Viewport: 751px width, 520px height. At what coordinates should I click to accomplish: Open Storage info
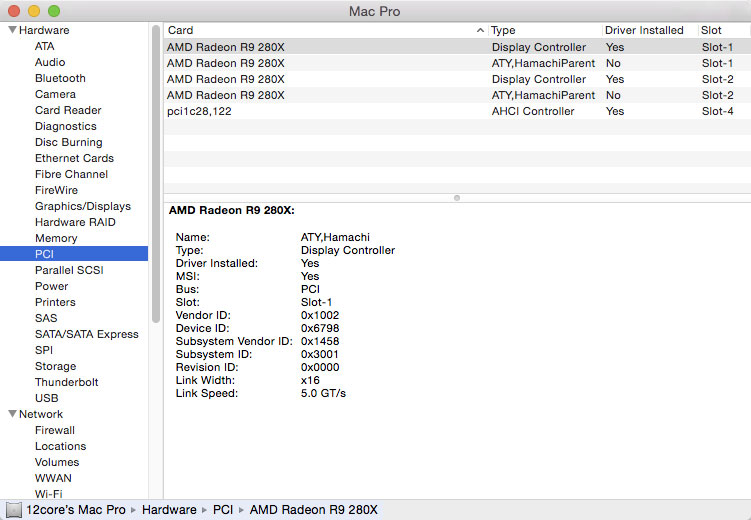[56, 366]
